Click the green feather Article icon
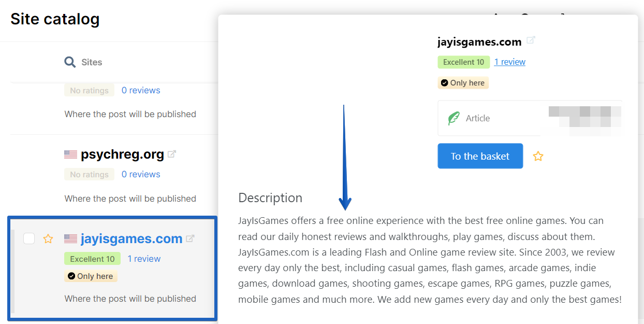This screenshot has width=644, height=324. [x=453, y=118]
